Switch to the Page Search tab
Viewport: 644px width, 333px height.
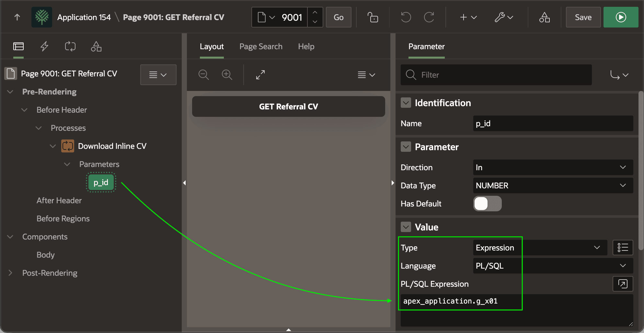click(261, 47)
